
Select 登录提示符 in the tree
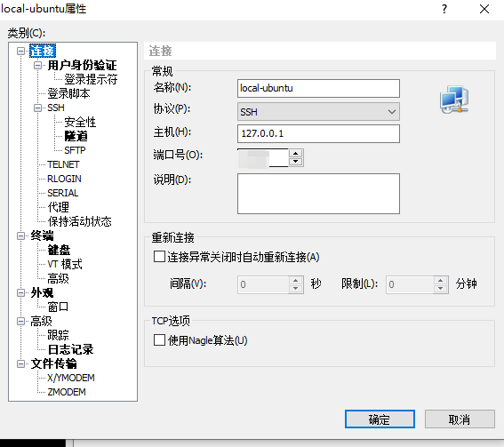91,79
